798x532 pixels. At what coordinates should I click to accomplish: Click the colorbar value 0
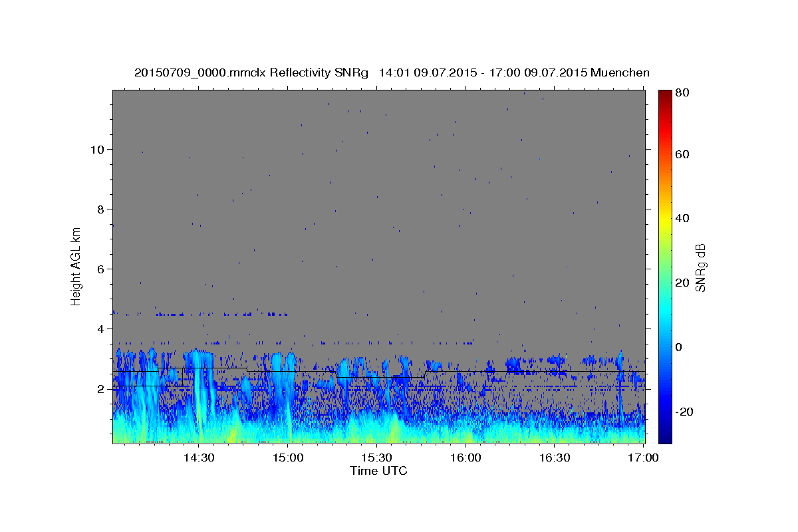[x=678, y=347]
